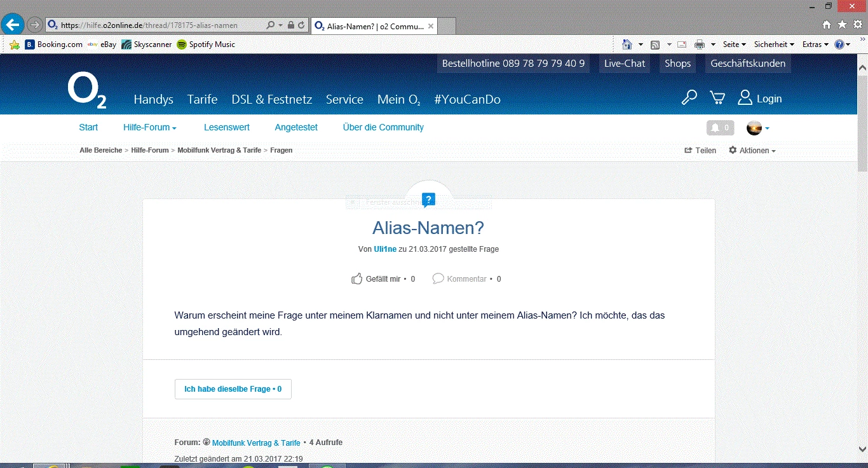Open Über die Community tab
The height and width of the screenshot is (468, 868).
click(383, 127)
